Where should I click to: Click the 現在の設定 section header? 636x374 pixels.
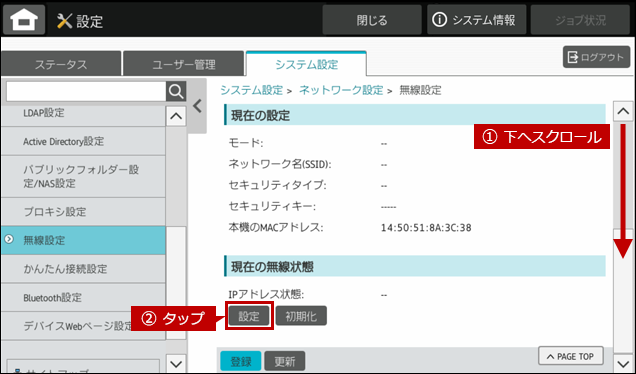point(415,115)
